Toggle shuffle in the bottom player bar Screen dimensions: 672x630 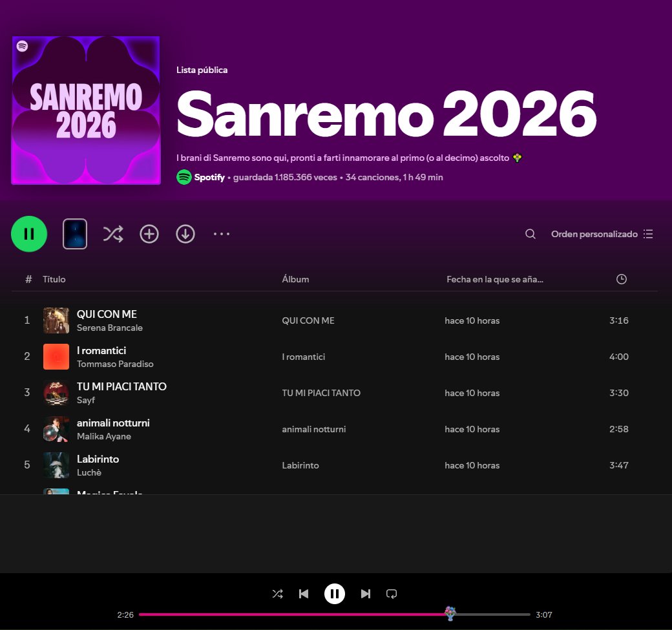(277, 594)
